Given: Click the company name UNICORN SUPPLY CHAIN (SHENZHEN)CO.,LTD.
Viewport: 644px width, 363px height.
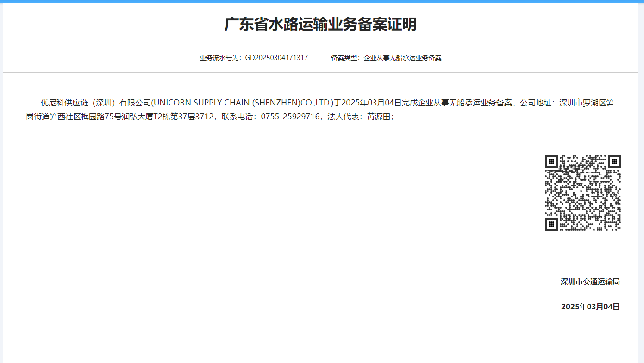Looking at the screenshot, I should 242,103.
